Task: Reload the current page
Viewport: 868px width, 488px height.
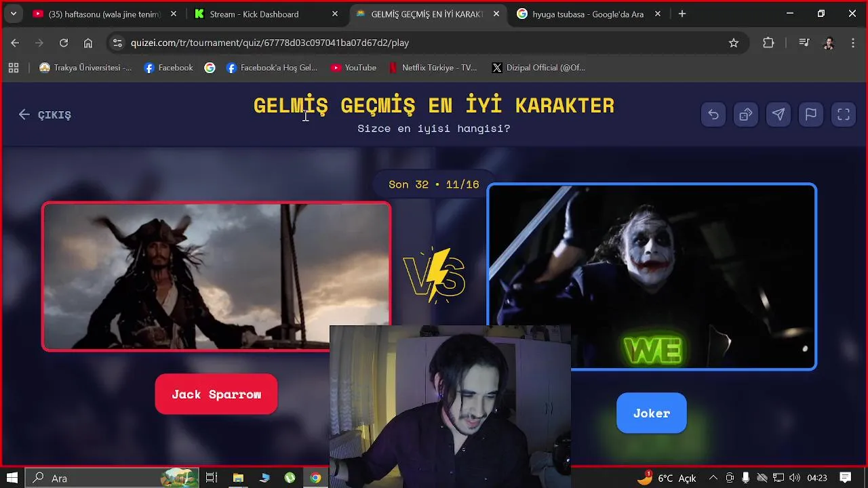Action: coord(64,43)
